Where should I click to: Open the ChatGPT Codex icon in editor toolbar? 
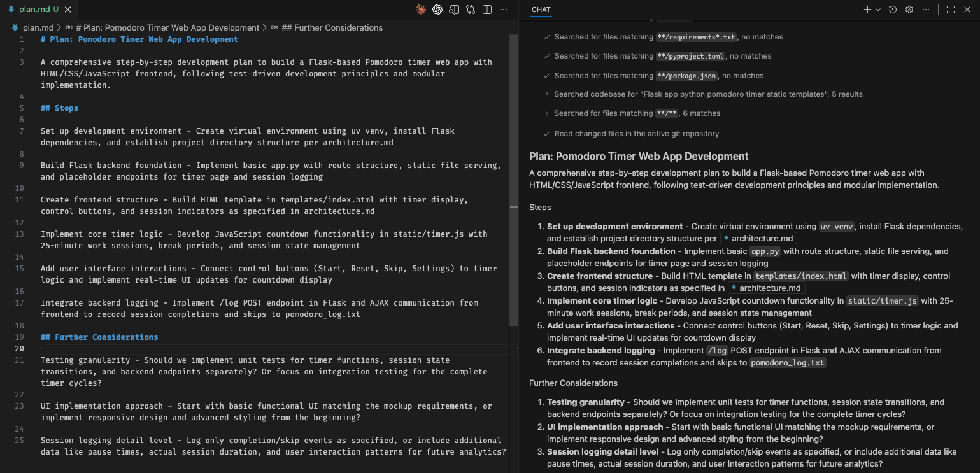click(x=437, y=10)
